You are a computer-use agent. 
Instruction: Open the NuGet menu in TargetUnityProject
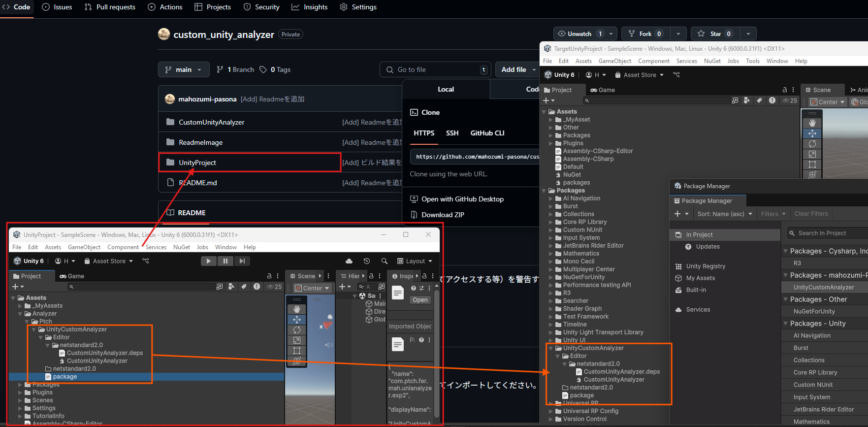712,61
